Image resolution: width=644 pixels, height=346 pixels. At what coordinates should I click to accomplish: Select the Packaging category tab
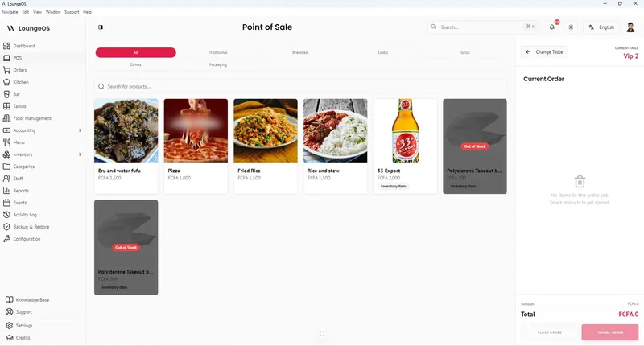pos(218,64)
